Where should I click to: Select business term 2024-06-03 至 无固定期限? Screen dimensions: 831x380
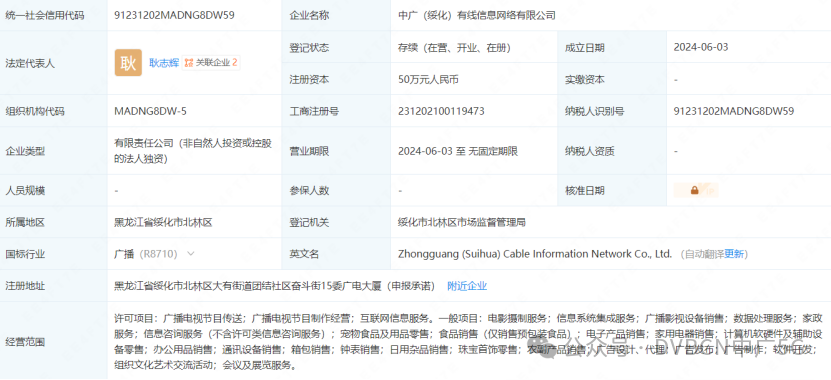(458, 151)
